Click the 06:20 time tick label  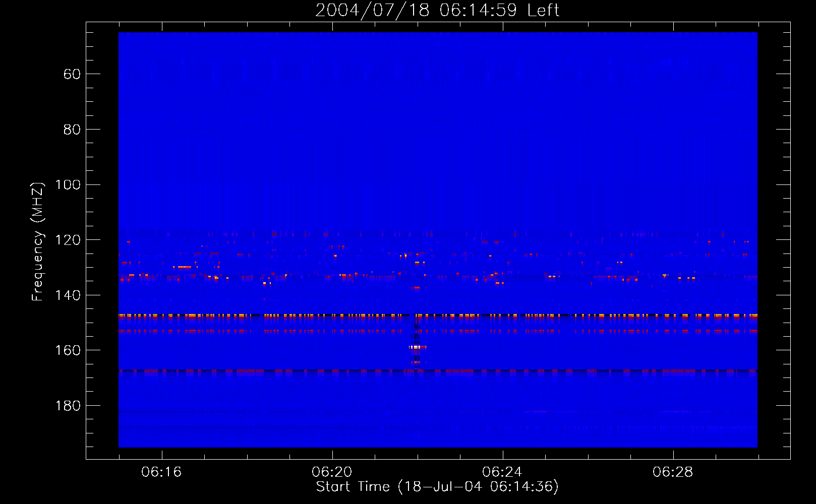pos(332,472)
